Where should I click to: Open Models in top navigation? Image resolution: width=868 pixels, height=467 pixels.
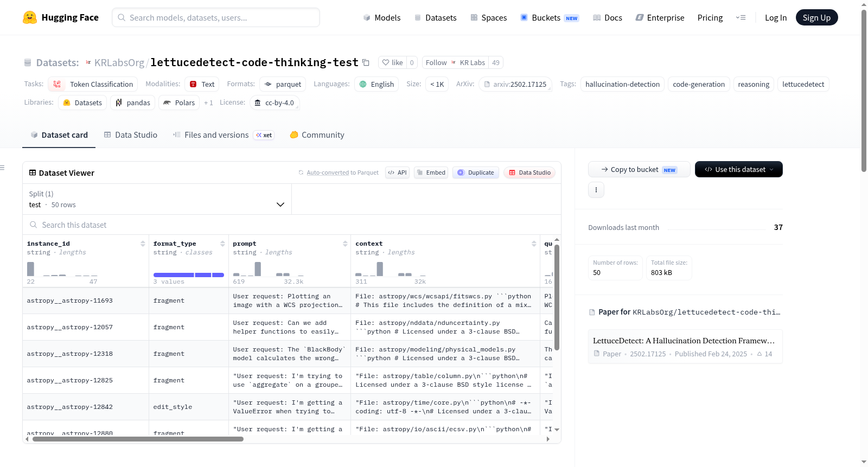pos(382,17)
